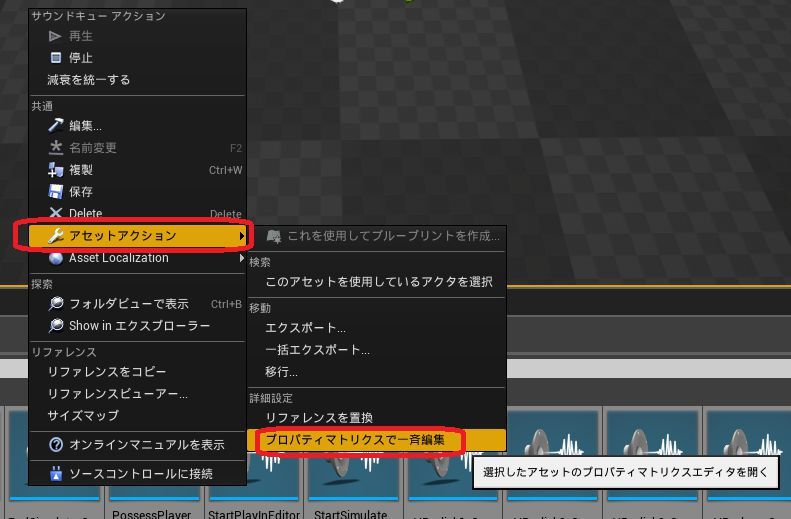The image size is (791, 519).
Task: Expand the Asset Localization submenu arrow
Action: 242,258
